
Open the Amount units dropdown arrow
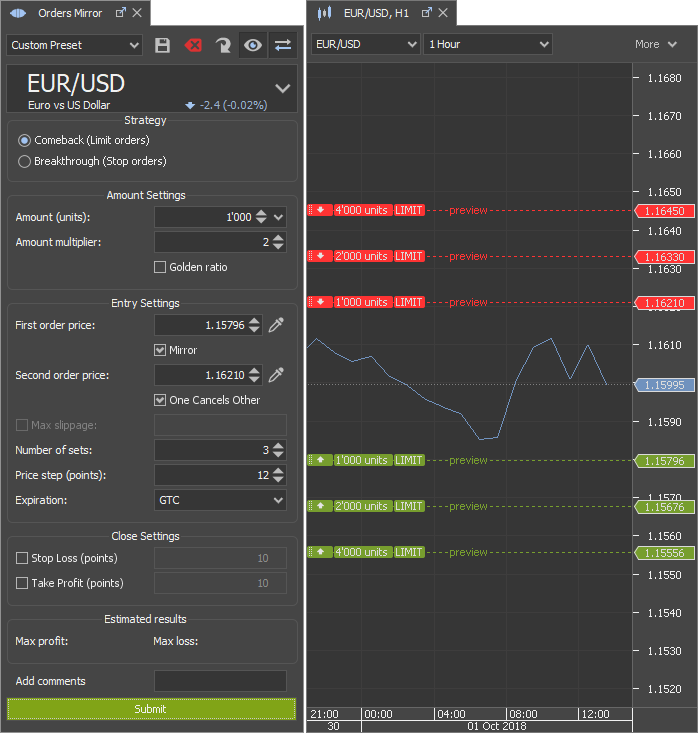279,217
